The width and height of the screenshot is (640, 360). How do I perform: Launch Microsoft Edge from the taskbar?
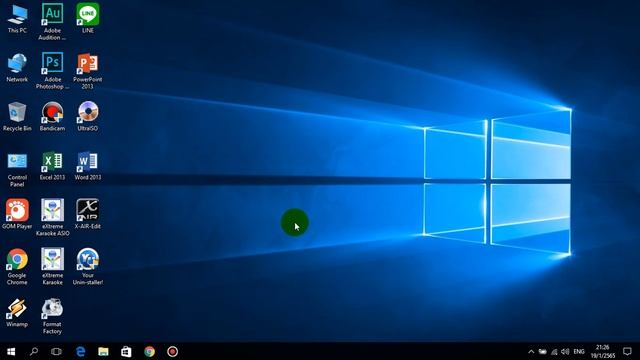(80, 351)
